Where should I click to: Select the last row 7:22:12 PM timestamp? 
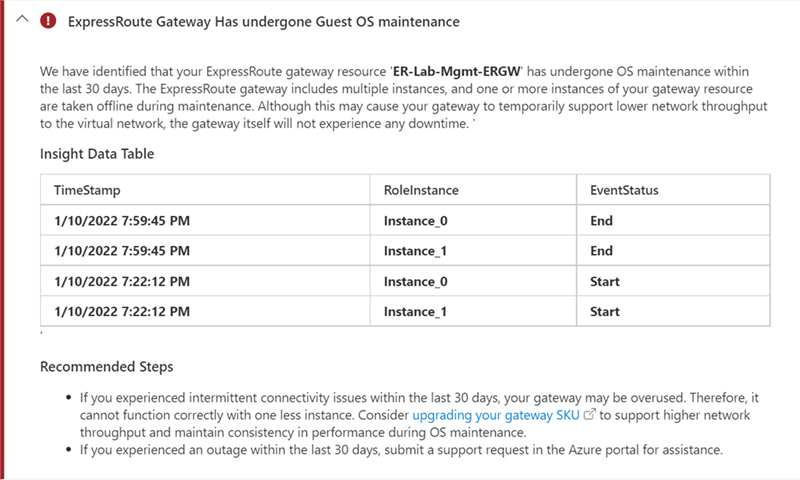click(122, 312)
